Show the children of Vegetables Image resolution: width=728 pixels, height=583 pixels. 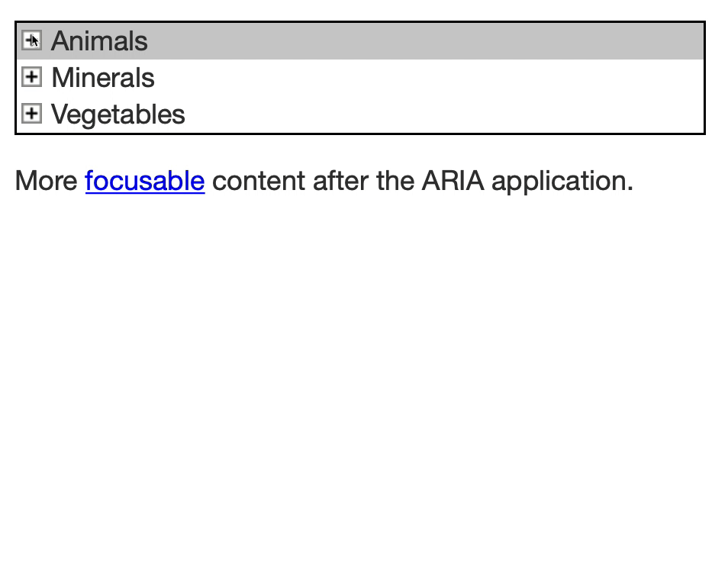(x=31, y=114)
